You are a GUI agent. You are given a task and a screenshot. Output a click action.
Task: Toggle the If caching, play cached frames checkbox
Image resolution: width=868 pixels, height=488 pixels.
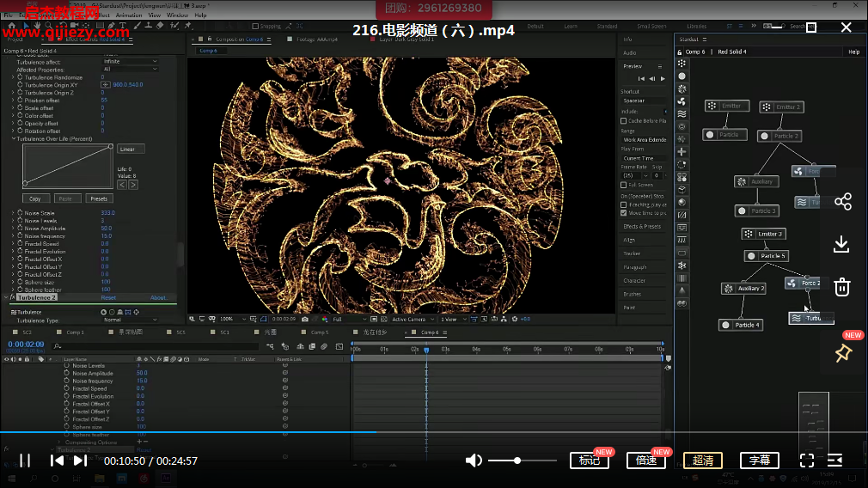coord(623,204)
